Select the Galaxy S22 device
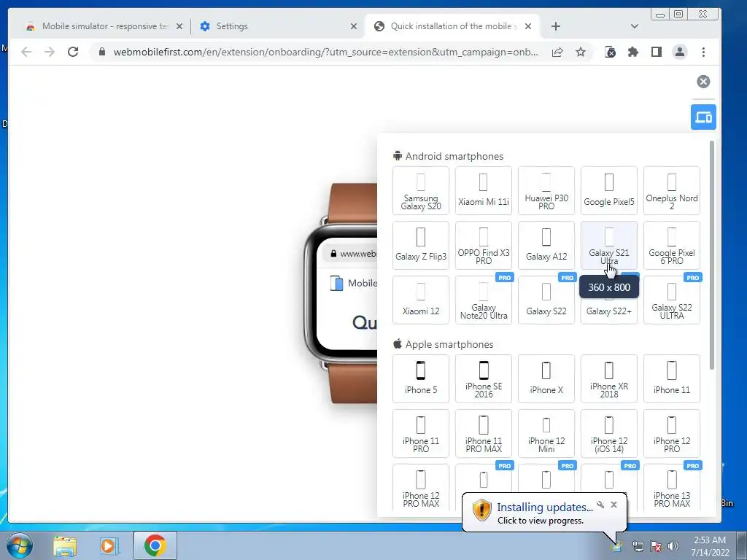This screenshot has width=747, height=560. tap(546, 300)
